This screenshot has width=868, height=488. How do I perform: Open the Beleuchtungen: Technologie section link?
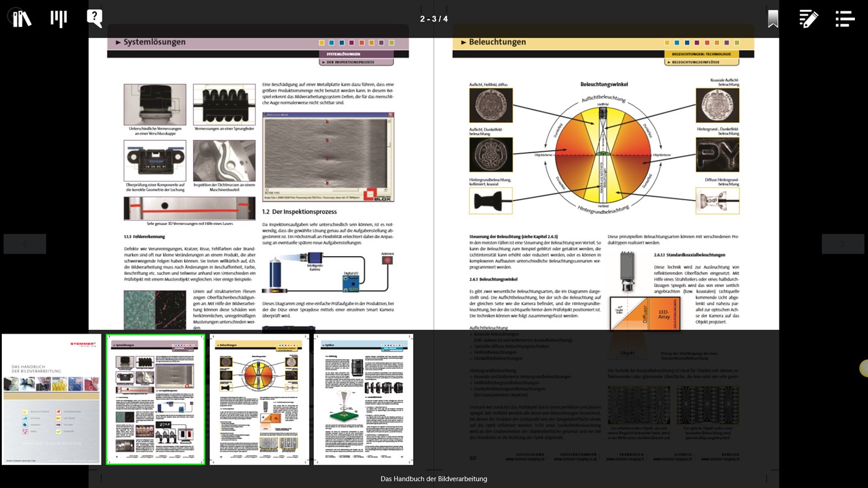(x=703, y=54)
